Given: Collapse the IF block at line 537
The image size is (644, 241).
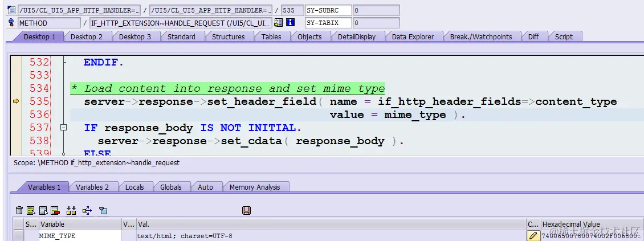Looking at the screenshot, I should tap(63, 128).
